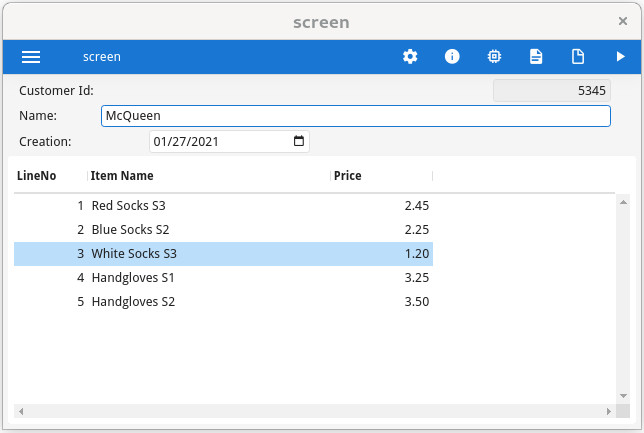Click the horizontal scrollbar left arrow
The image size is (644, 433).
[21, 411]
